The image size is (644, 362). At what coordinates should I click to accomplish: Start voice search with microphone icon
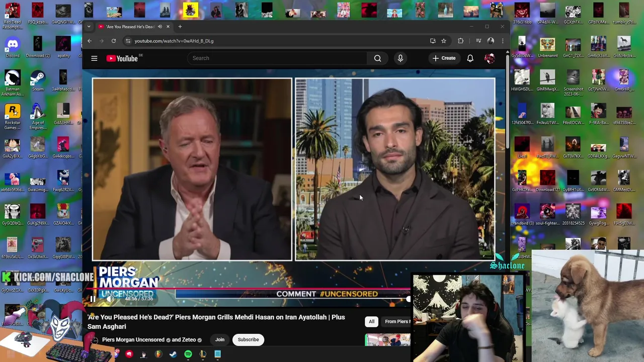400,58
